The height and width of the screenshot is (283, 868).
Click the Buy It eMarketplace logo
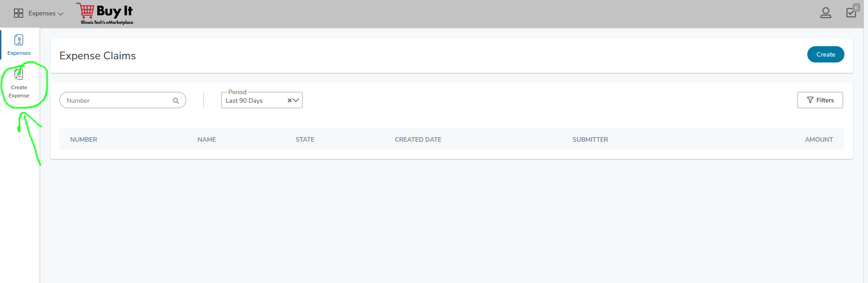coord(106,14)
